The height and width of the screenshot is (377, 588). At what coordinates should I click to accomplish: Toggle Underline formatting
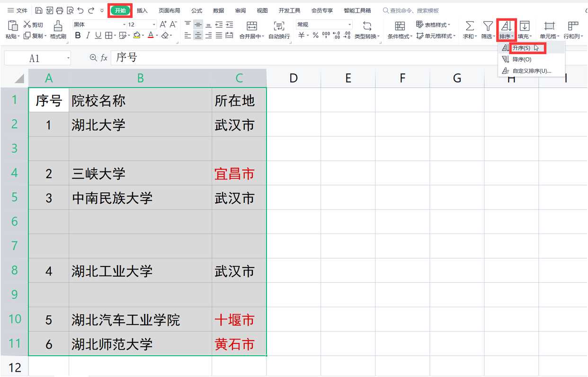[x=98, y=36]
